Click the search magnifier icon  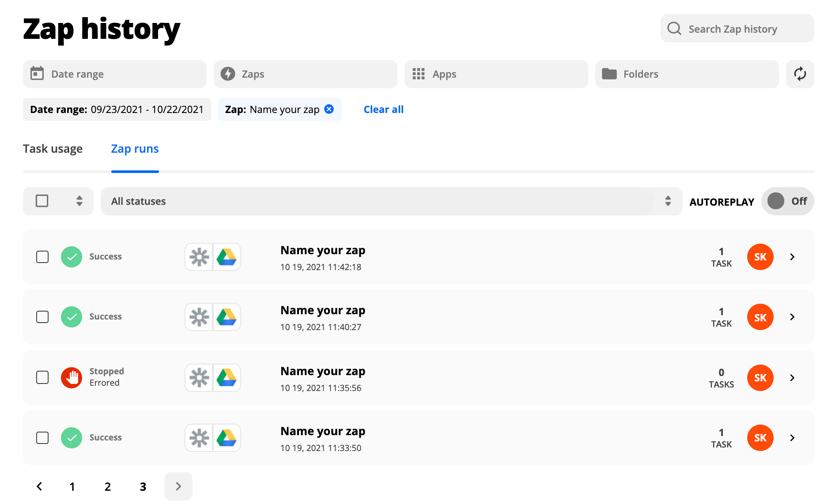click(x=674, y=29)
